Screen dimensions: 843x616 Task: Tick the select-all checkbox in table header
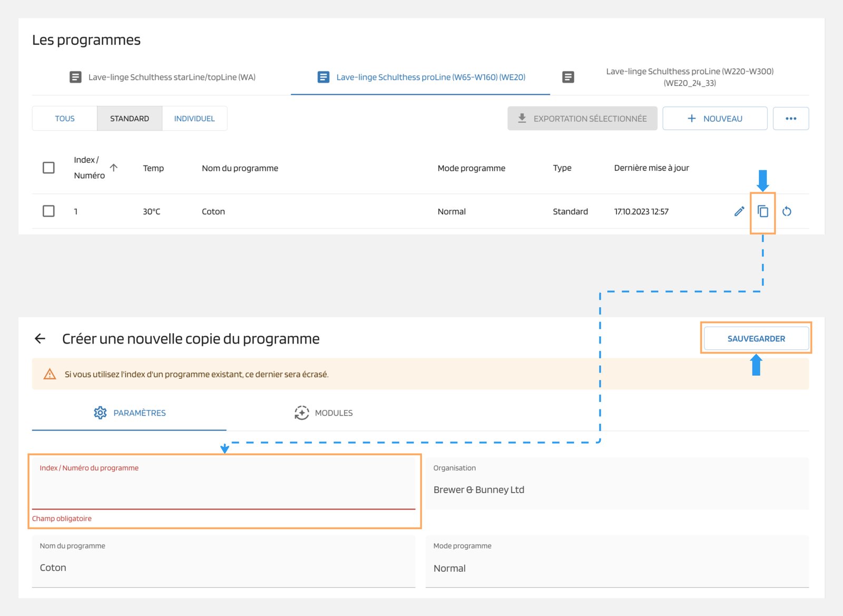pos(48,168)
